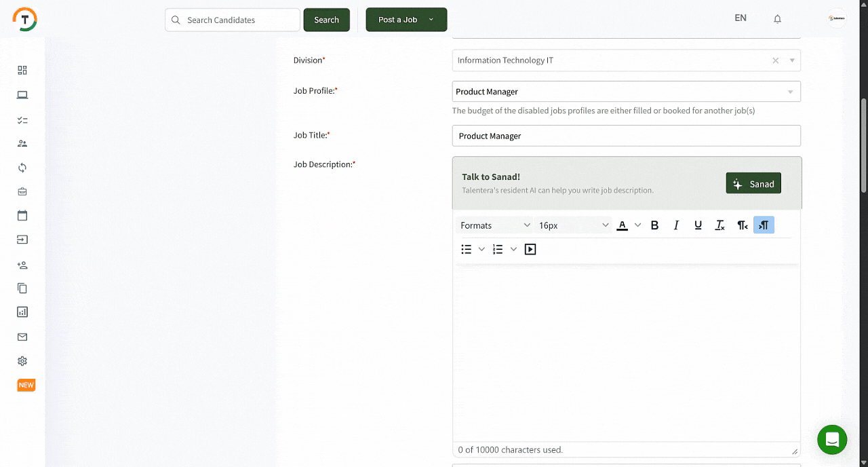Clear formatting from the description text
Viewport: 868px width, 467px height.
coord(720,225)
